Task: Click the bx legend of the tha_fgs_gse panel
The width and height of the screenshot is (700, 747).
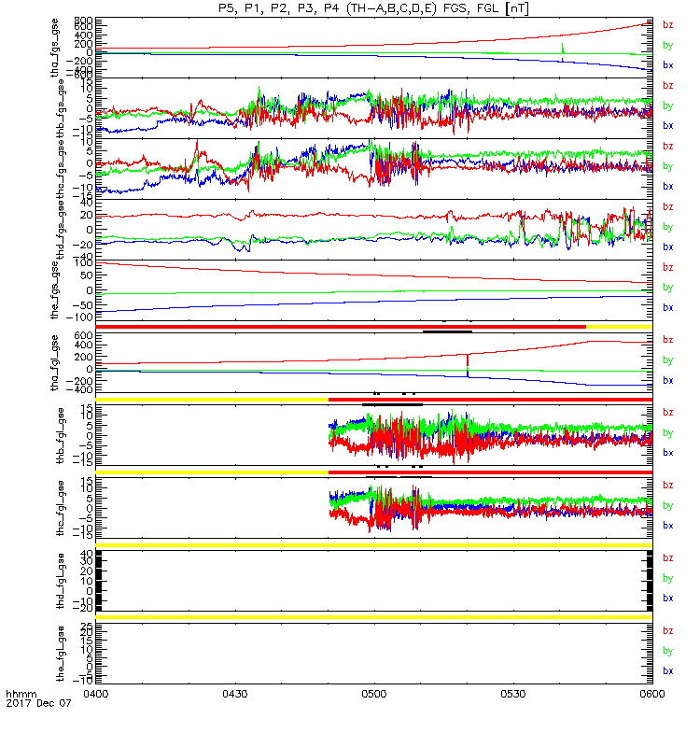Action: point(668,65)
